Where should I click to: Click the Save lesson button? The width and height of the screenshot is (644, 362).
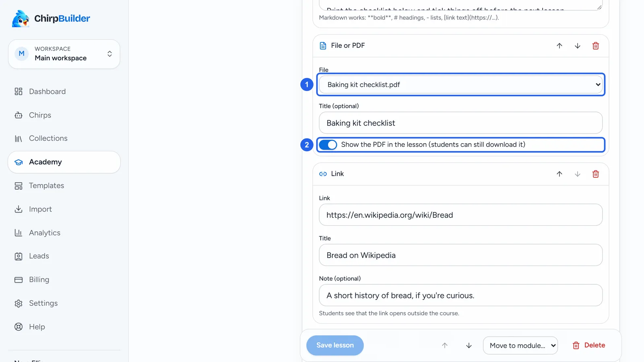coord(335,346)
